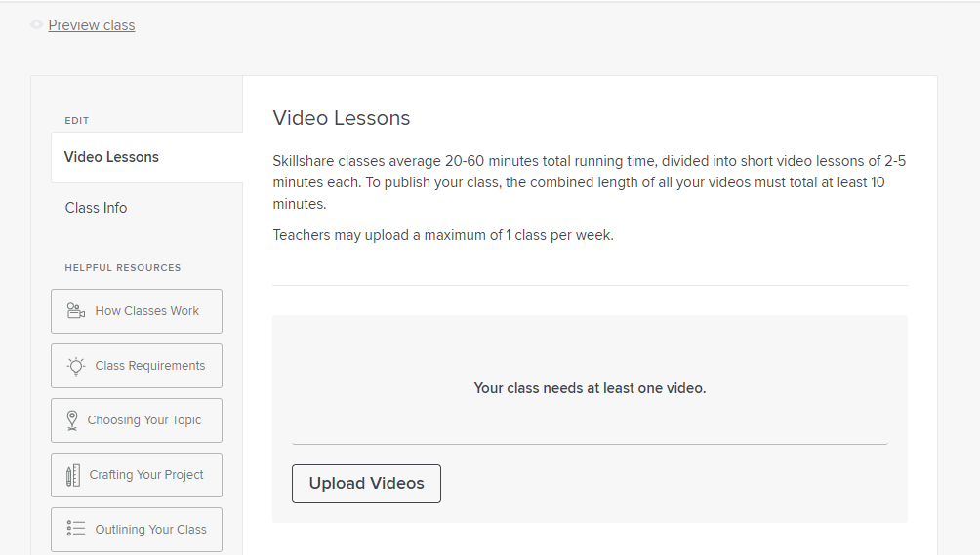Switch to the Class Info tab
Image resolution: width=980 pixels, height=555 pixels.
tap(96, 208)
